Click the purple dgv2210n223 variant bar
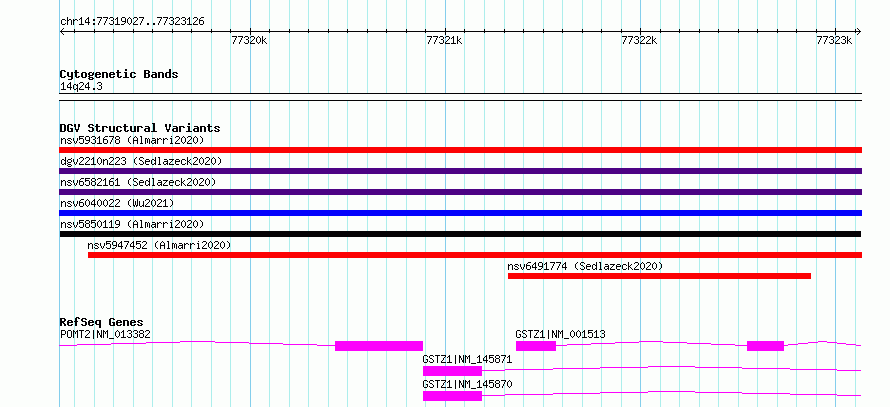The image size is (890, 407). pyautogui.click(x=460, y=171)
